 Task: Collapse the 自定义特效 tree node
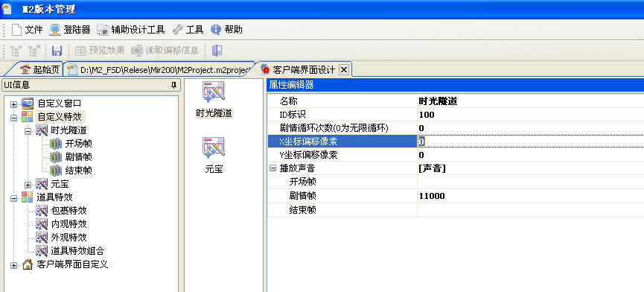tap(14, 118)
